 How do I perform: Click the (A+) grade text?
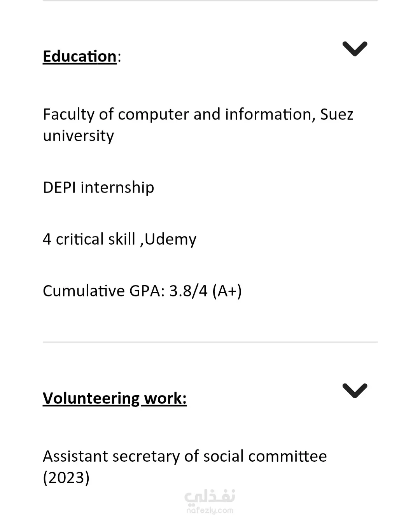(x=227, y=291)
